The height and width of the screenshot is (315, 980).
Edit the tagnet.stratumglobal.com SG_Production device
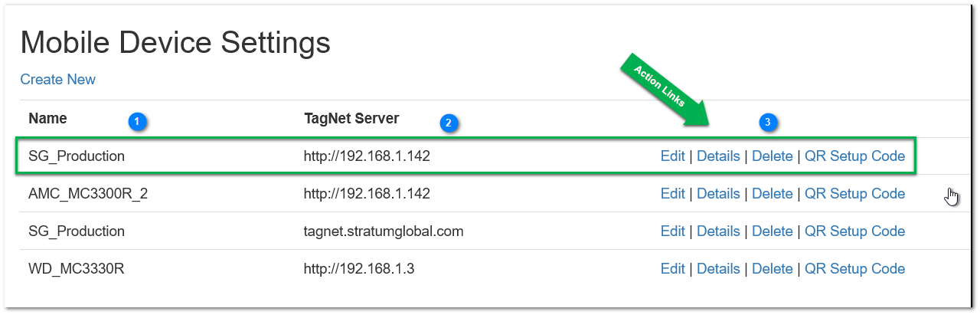click(673, 231)
